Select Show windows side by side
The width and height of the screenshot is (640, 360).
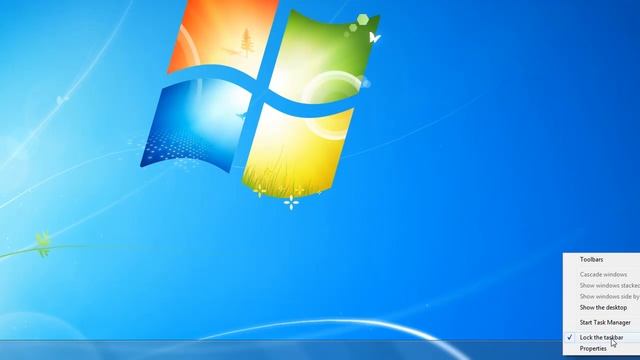tap(602, 296)
